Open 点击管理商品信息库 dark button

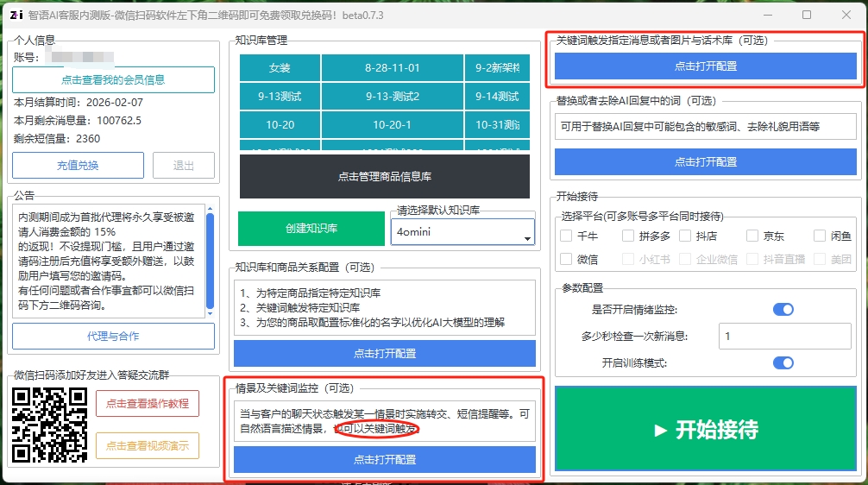coord(384,176)
